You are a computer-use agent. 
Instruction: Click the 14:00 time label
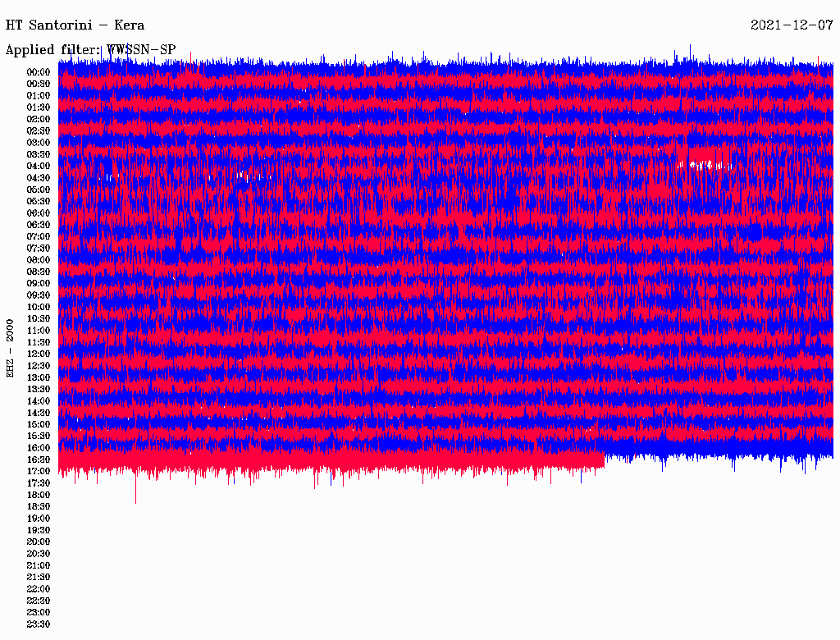coord(39,401)
